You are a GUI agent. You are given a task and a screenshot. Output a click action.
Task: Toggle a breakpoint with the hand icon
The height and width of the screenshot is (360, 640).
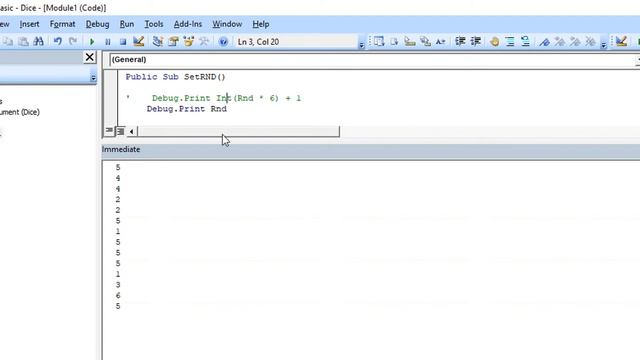point(495,42)
